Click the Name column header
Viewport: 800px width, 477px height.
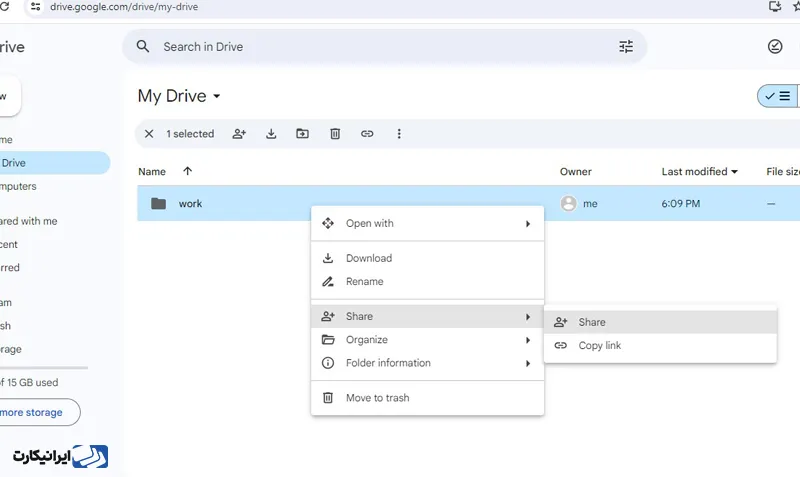coord(152,171)
